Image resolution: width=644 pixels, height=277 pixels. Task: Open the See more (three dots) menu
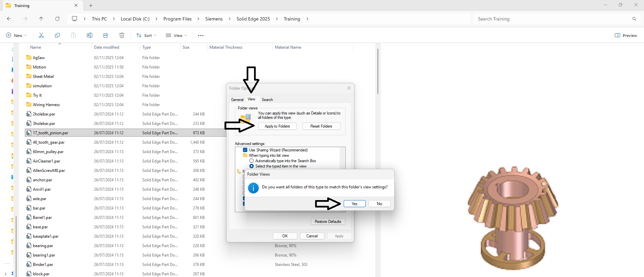pos(201,35)
